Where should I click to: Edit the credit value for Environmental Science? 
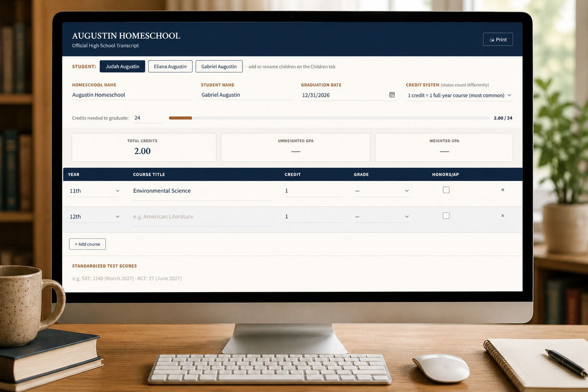pos(313,191)
